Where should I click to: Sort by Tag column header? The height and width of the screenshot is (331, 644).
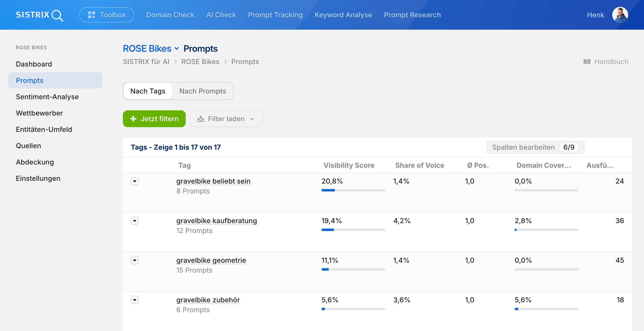185,165
